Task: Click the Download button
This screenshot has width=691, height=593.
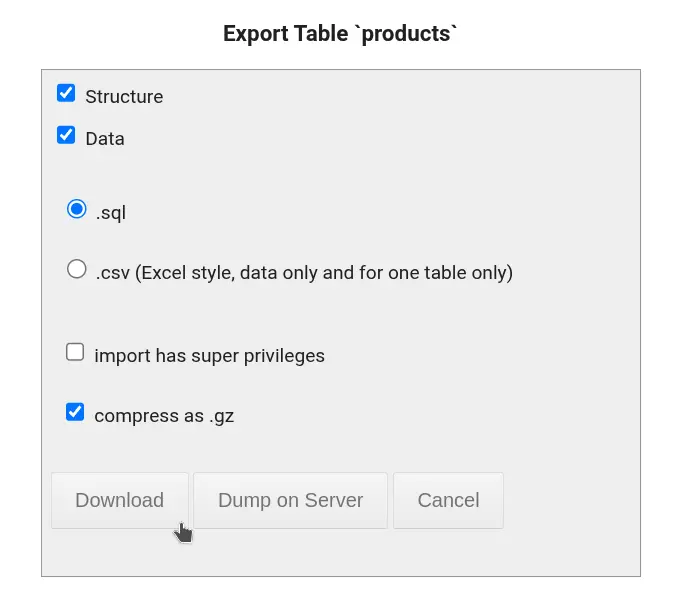Action: 120,500
